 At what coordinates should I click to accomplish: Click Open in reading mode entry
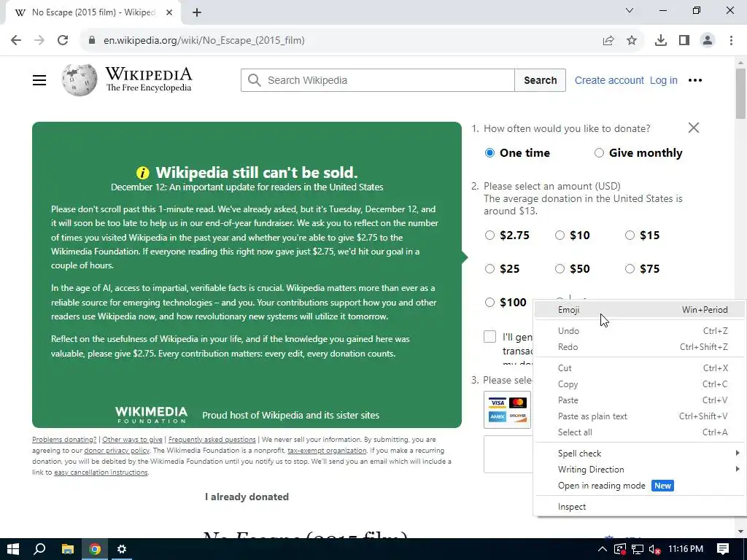coord(640,486)
